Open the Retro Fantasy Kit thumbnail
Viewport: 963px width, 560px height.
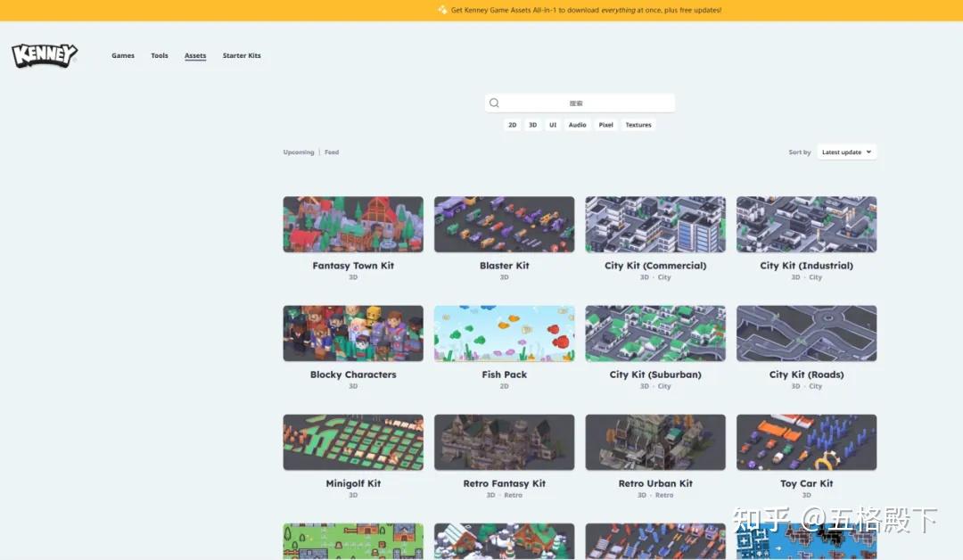(504, 442)
